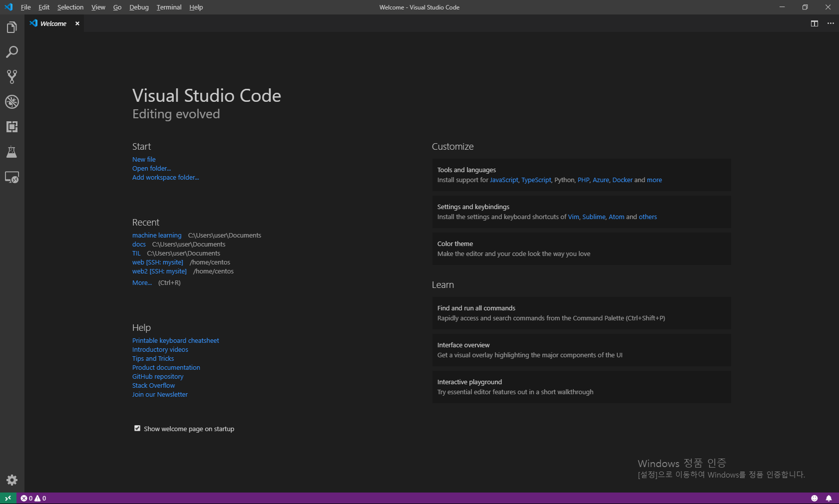
Task: Install Vim keybindings link
Action: (573, 217)
